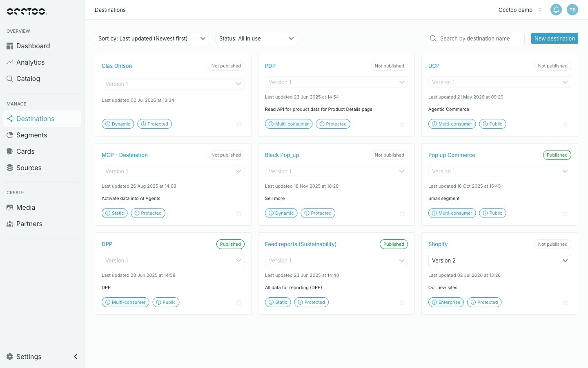Switch organization via the Occtoo demo selector

click(x=520, y=10)
